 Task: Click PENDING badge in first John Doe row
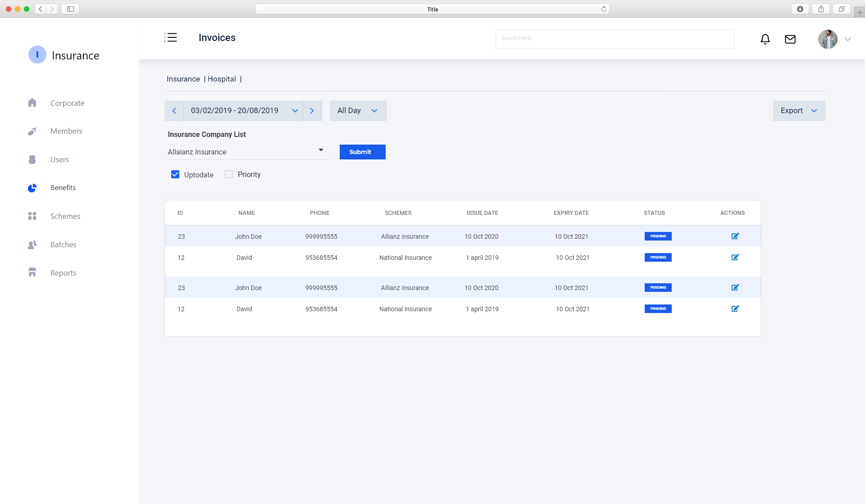click(x=658, y=236)
